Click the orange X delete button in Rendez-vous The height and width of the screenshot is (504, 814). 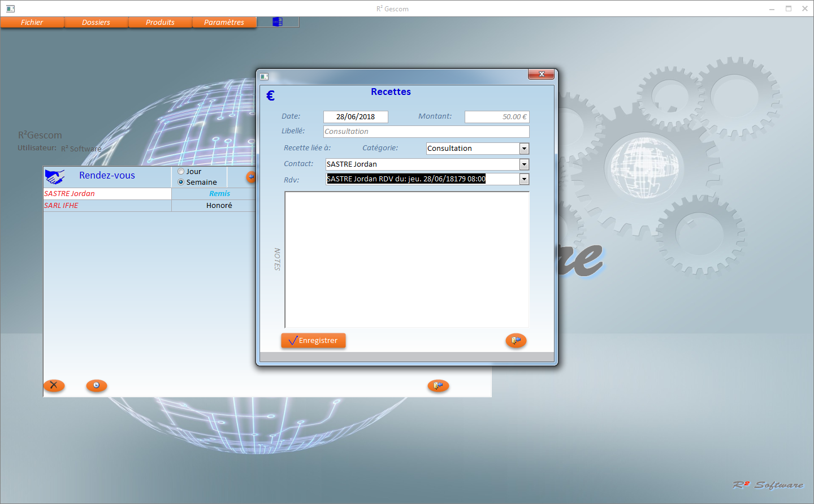54,385
